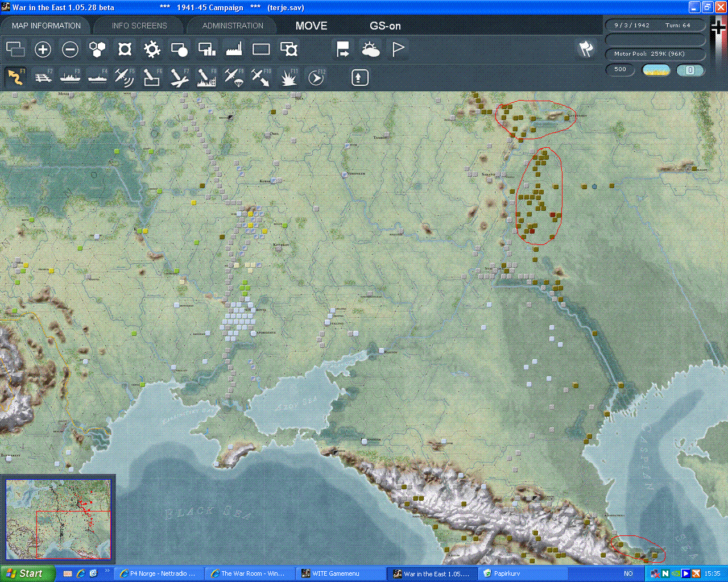The height and width of the screenshot is (582, 728).
Task: Click the date and Turn 64 field
Action: click(655, 26)
